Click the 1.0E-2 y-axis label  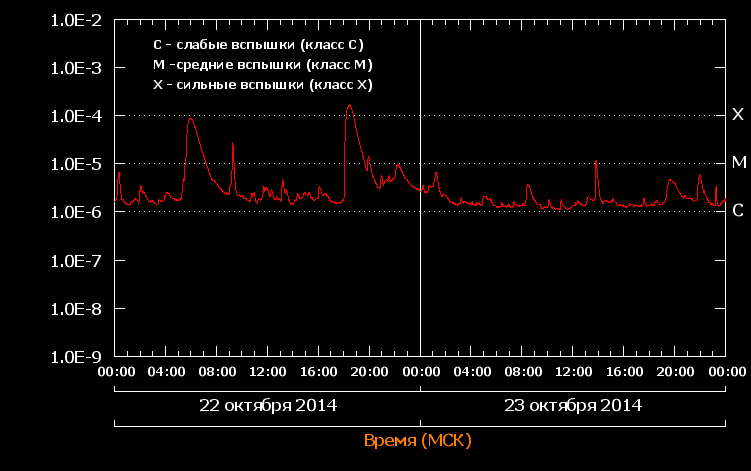pos(76,21)
